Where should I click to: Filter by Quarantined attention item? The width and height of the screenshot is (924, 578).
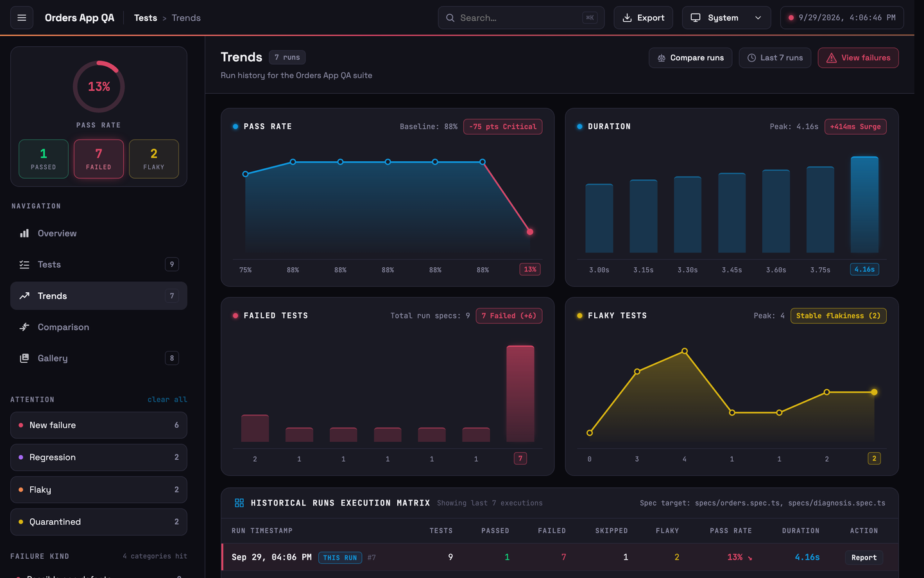click(99, 521)
